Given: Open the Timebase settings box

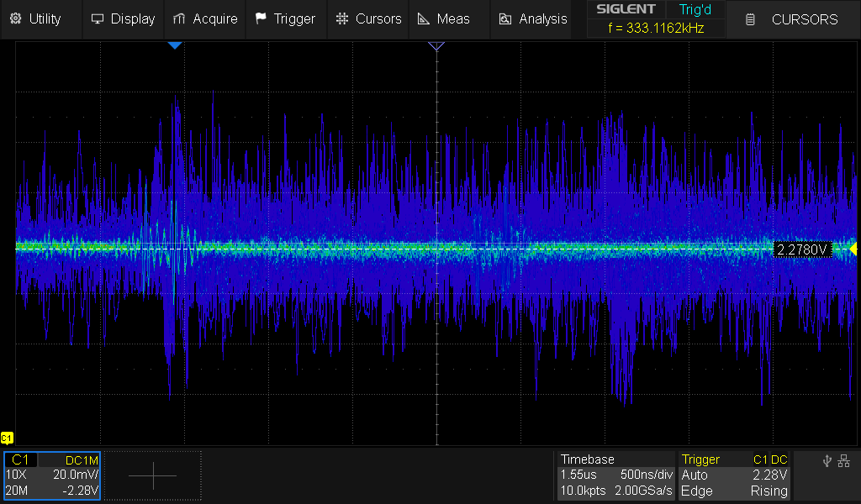Looking at the screenshot, I should (617, 475).
